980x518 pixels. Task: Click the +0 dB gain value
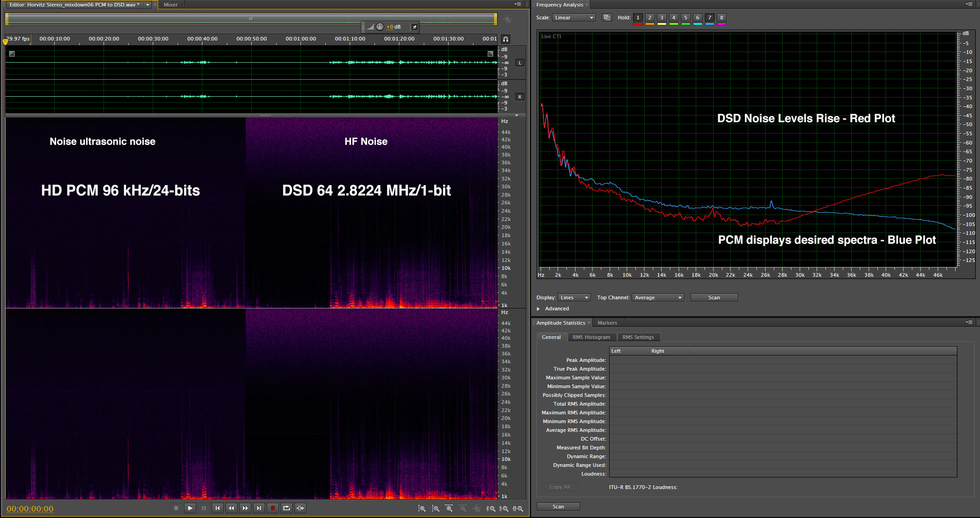(393, 27)
